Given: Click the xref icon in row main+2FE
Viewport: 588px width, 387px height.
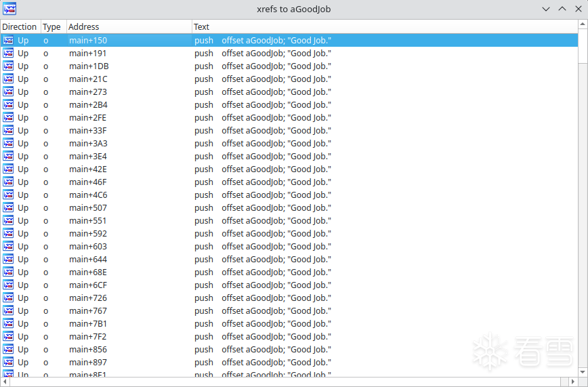Looking at the screenshot, I should pos(8,117).
